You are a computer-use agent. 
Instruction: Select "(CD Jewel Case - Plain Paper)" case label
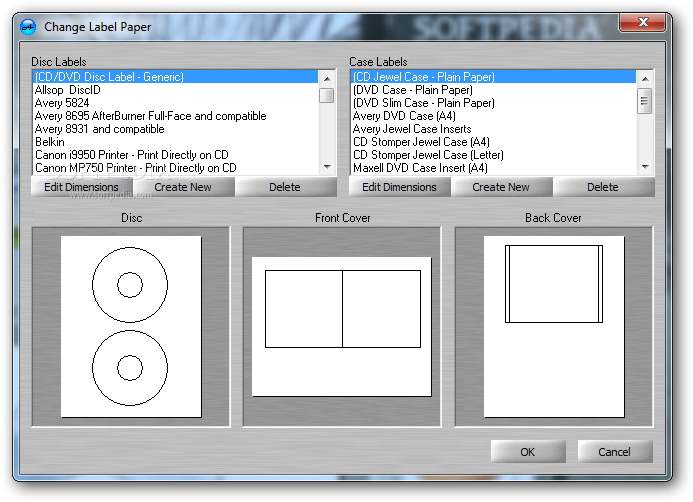tap(494, 77)
